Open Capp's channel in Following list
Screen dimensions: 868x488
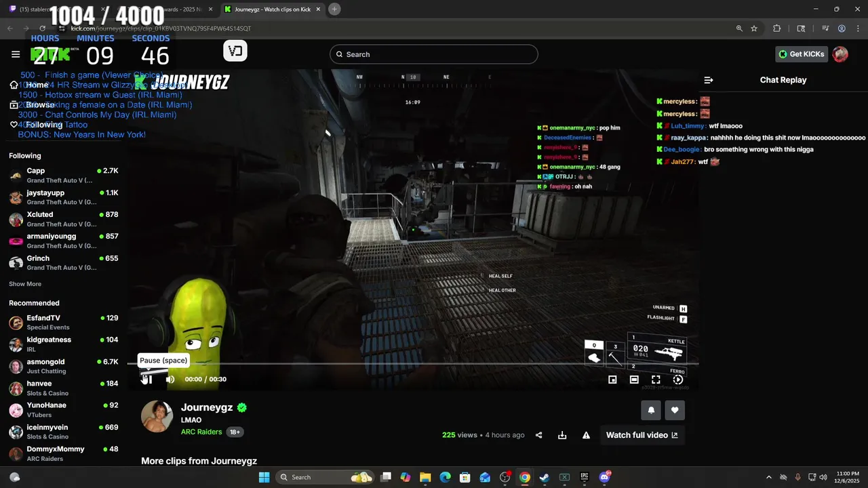pos(64,176)
